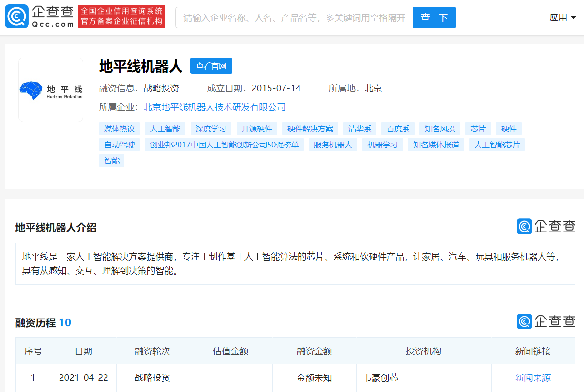Select the 硬件 tag
Screen dimensions: 584x392
pyautogui.click(x=509, y=129)
